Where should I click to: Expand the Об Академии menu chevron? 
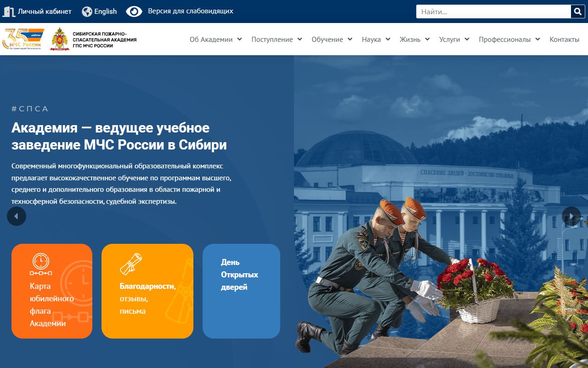(239, 40)
